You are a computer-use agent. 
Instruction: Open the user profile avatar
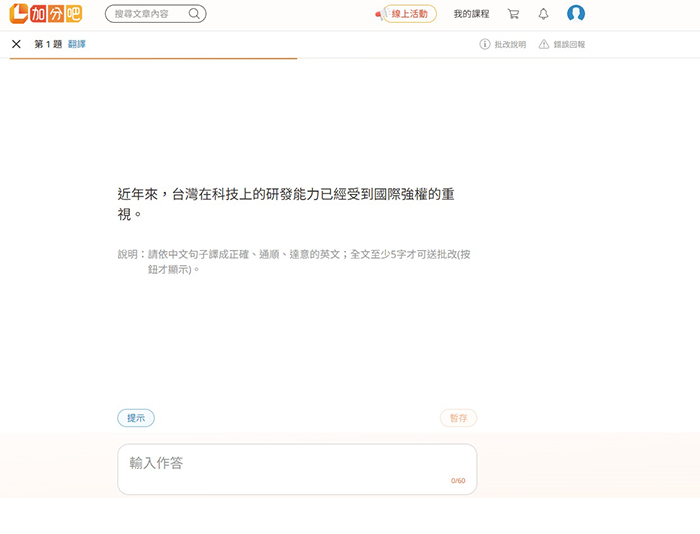[576, 14]
